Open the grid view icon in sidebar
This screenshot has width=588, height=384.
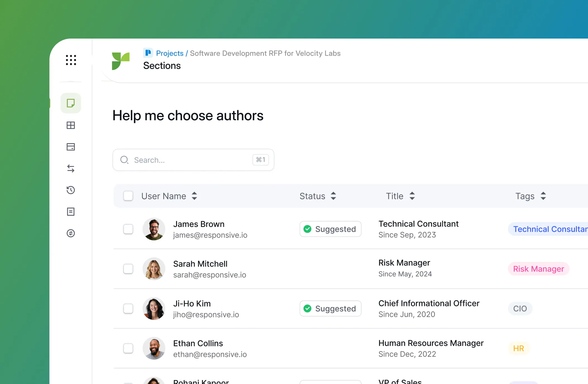(71, 125)
